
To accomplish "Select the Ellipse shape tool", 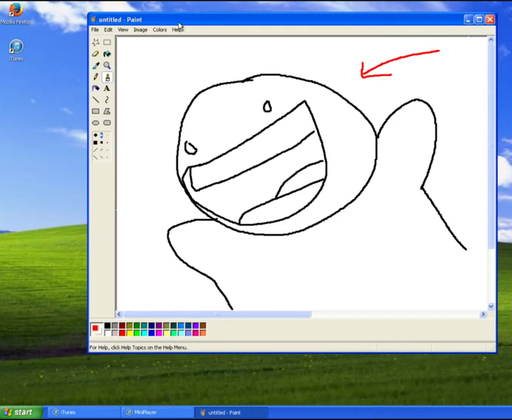I will click(x=96, y=123).
